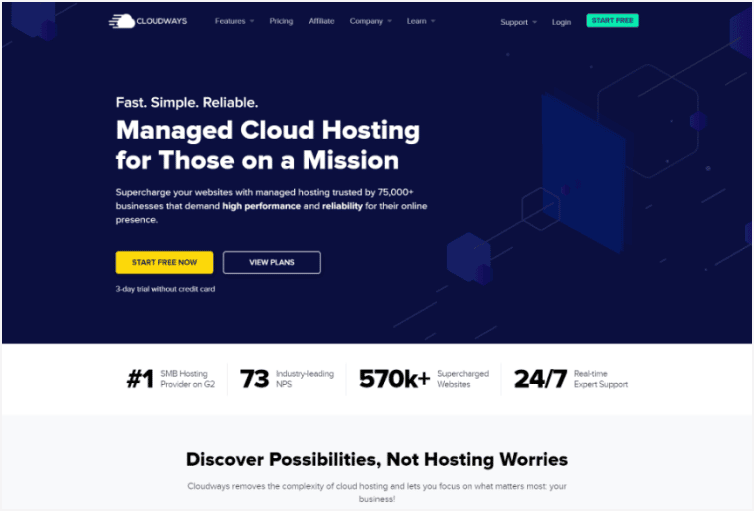Image resolution: width=754 pixels, height=511 pixels.
Task: Click the '3-day trial without credit card' text
Action: pos(165,289)
